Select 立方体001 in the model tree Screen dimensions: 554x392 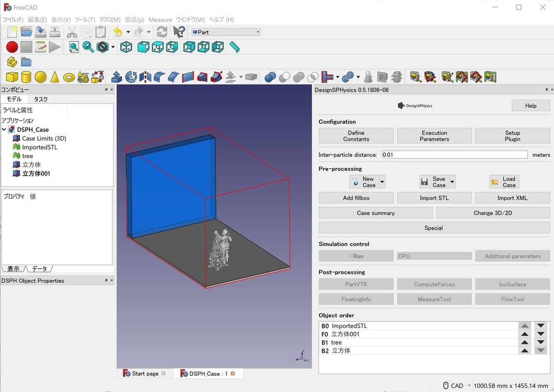pos(36,173)
